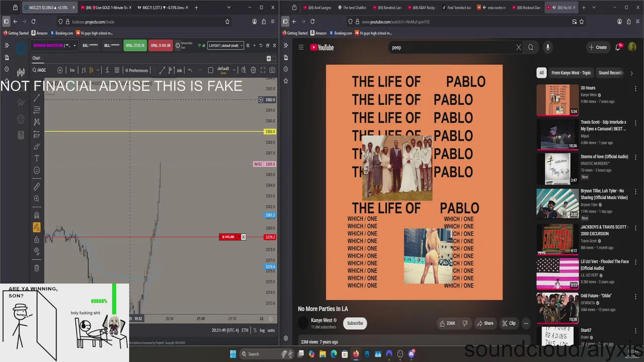Click the RP&L $125.70 green badge
Image resolution: width=644 pixels, height=362 pixels.
pyautogui.click(x=135, y=45)
